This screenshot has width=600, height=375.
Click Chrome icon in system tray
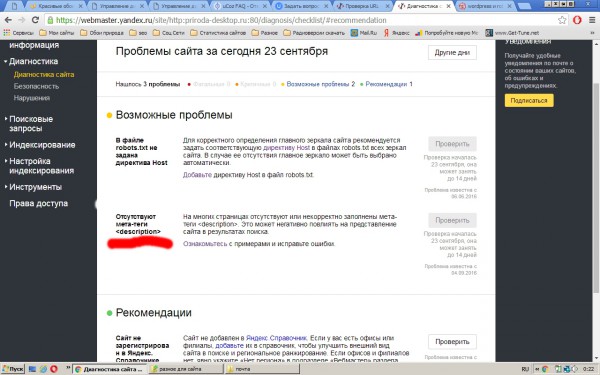(545, 369)
